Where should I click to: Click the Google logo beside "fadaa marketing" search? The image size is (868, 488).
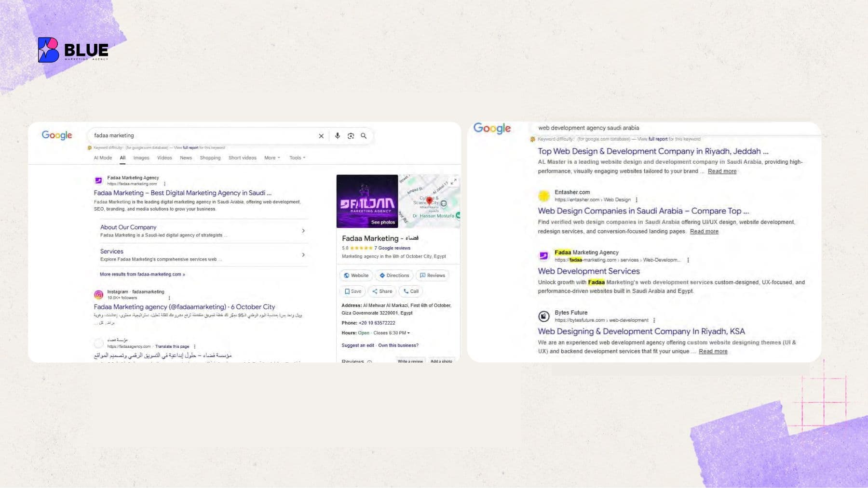click(x=57, y=135)
